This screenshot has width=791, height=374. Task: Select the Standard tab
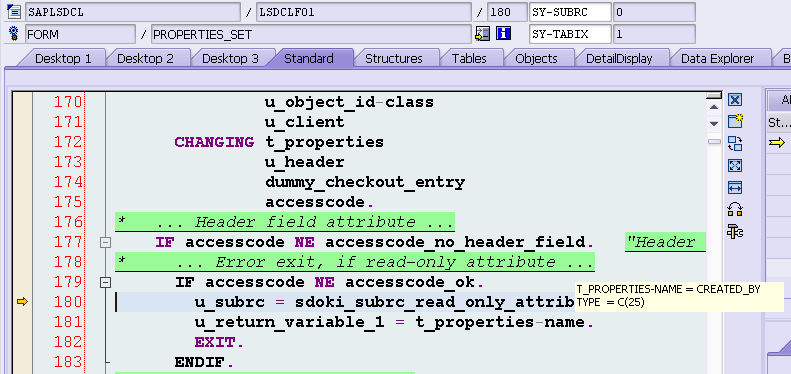(x=309, y=59)
